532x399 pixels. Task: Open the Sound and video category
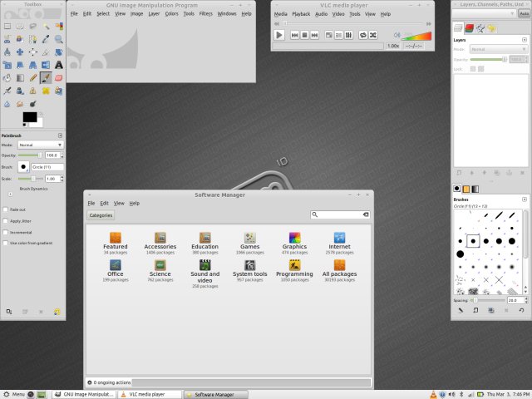(205, 273)
